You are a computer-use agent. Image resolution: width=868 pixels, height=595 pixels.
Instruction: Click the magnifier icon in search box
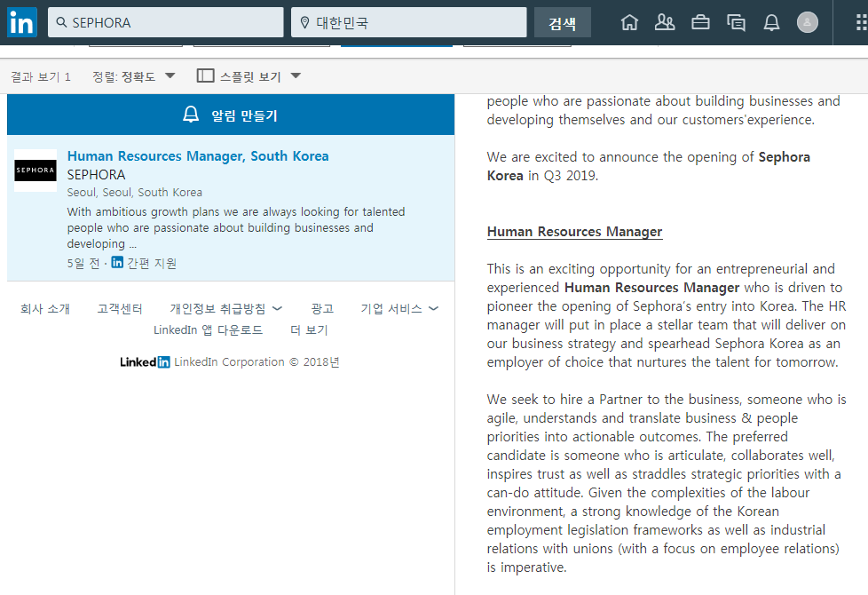click(61, 23)
